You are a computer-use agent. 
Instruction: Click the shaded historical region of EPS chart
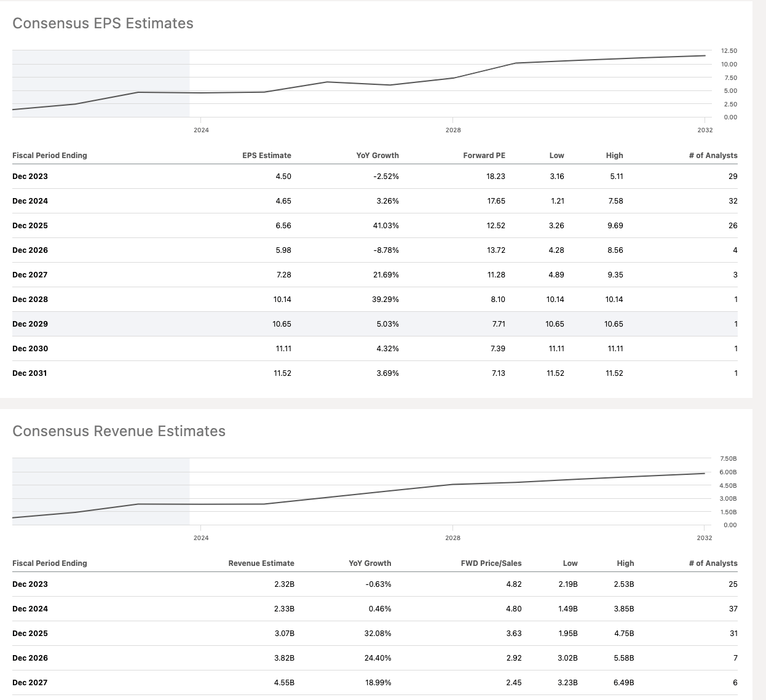point(101,74)
